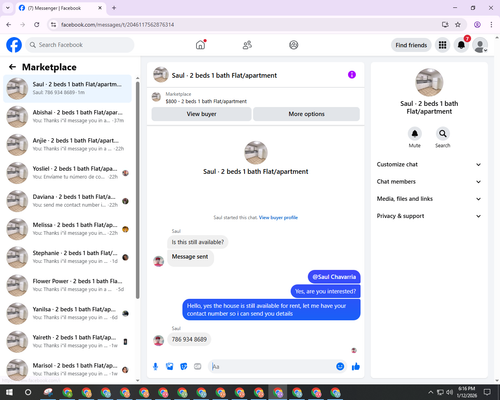Screen dimensions: 500x400
Task: Attach a photo with image icon
Action: point(170,367)
